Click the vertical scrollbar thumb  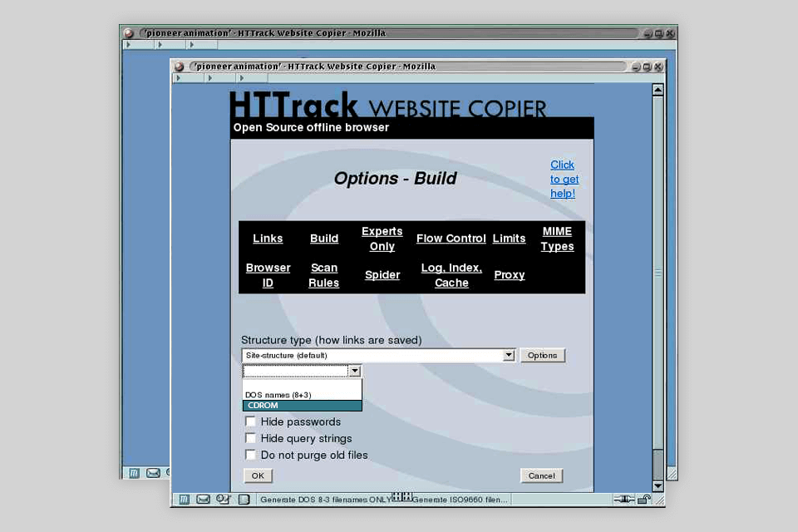(658, 273)
